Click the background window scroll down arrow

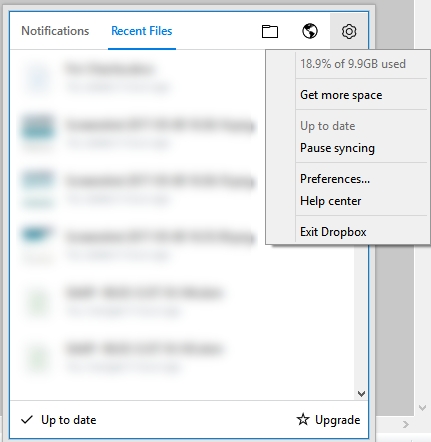[x=422, y=408]
